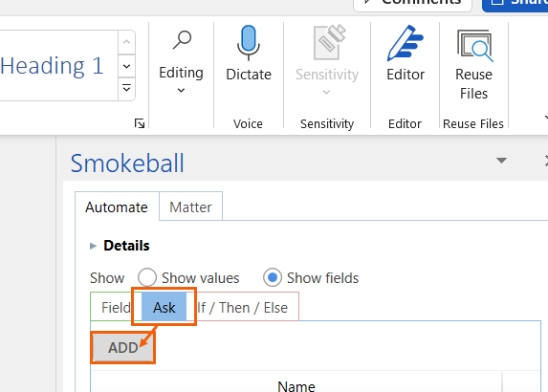Apply the Heading 1 style

click(x=52, y=66)
